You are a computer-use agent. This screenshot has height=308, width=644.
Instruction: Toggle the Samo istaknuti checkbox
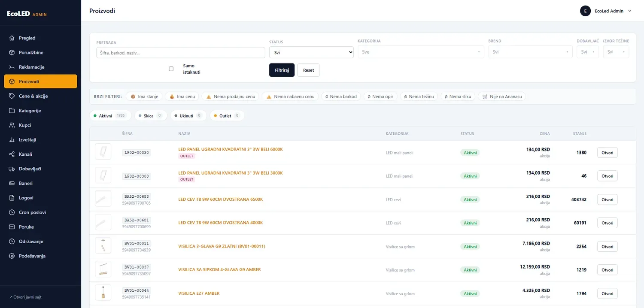click(x=171, y=69)
